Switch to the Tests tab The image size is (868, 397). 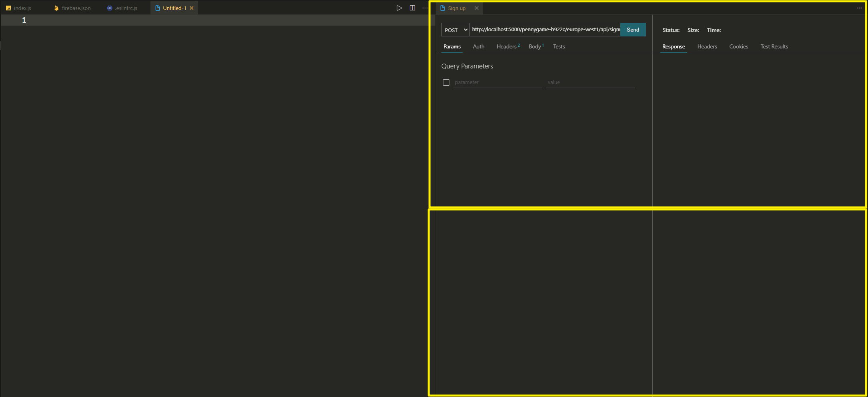pos(559,46)
